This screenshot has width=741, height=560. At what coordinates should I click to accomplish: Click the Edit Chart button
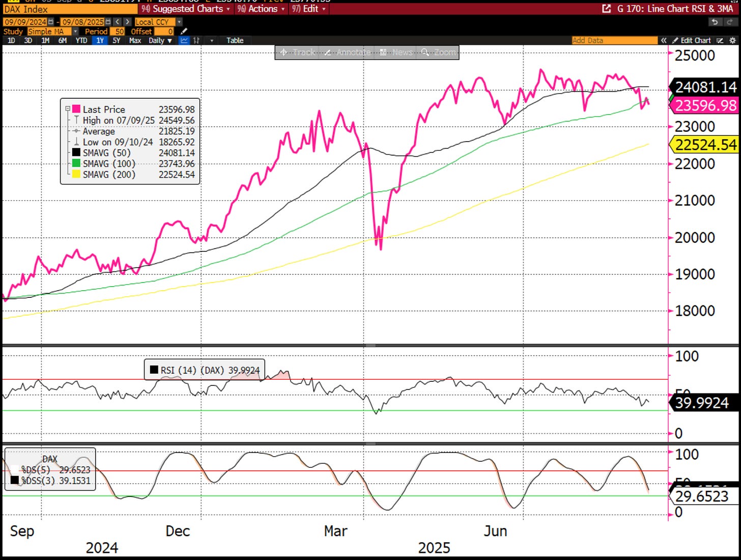pos(691,40)
